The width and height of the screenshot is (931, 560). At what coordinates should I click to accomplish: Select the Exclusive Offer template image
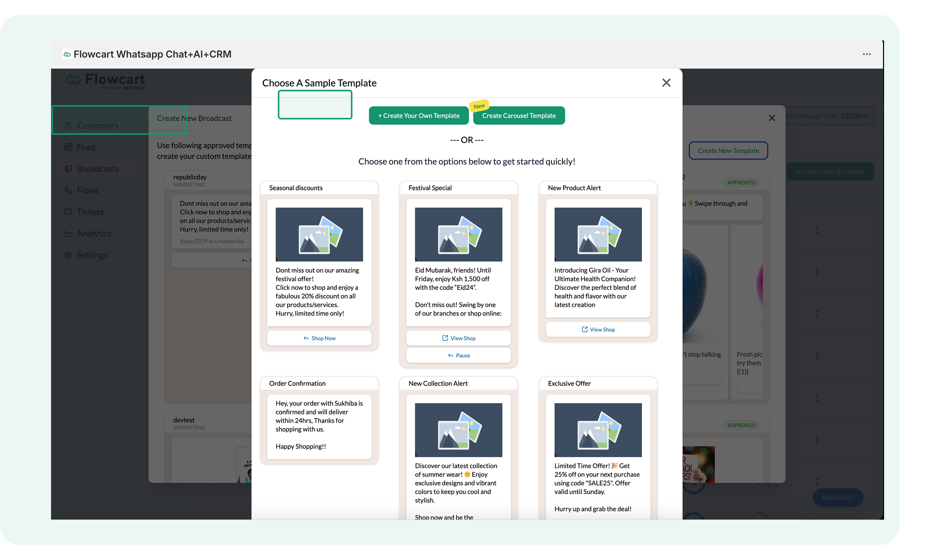pyautogui.click(x=598, y=430)
